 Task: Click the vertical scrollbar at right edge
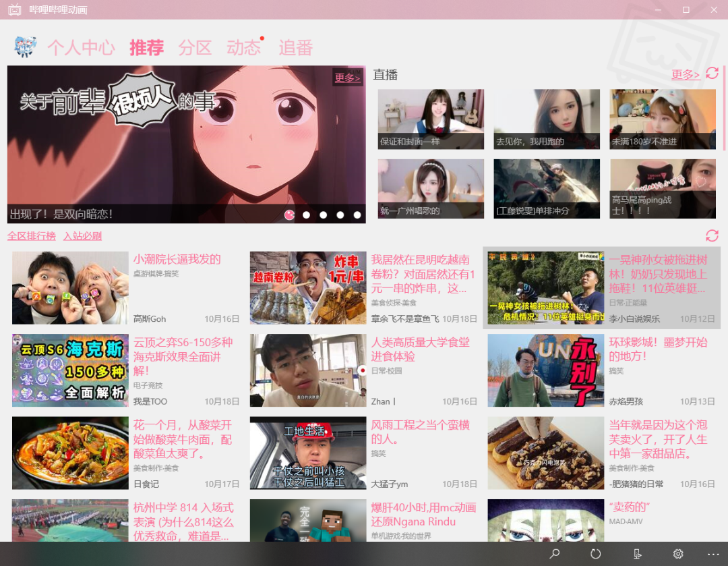(x=724, y=109)
